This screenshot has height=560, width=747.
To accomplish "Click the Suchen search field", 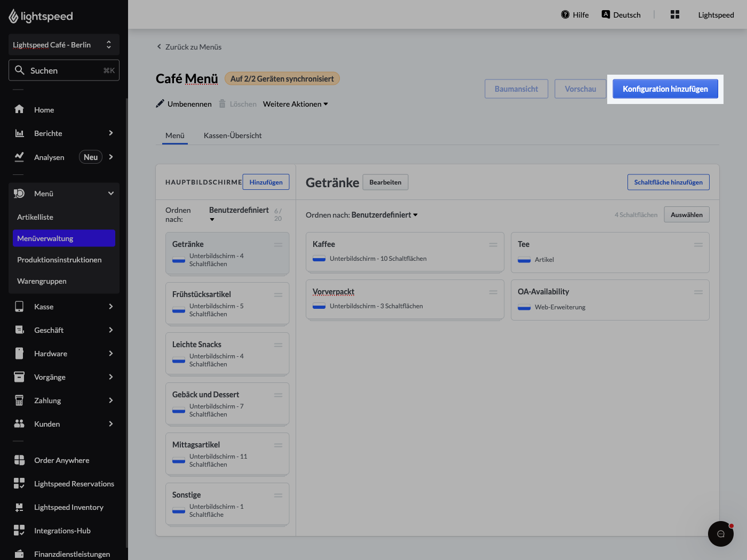I will [x=64, y=70].
